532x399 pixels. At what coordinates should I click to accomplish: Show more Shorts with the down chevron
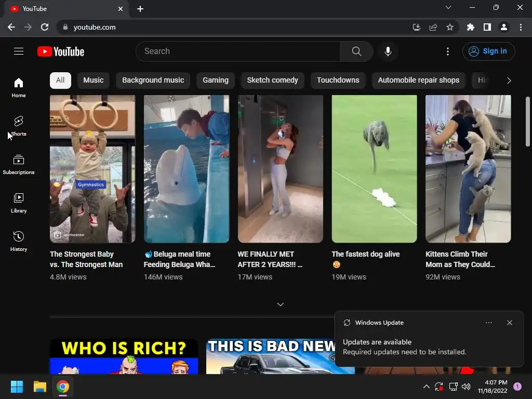pyautogui.click(x=280, y=304)
